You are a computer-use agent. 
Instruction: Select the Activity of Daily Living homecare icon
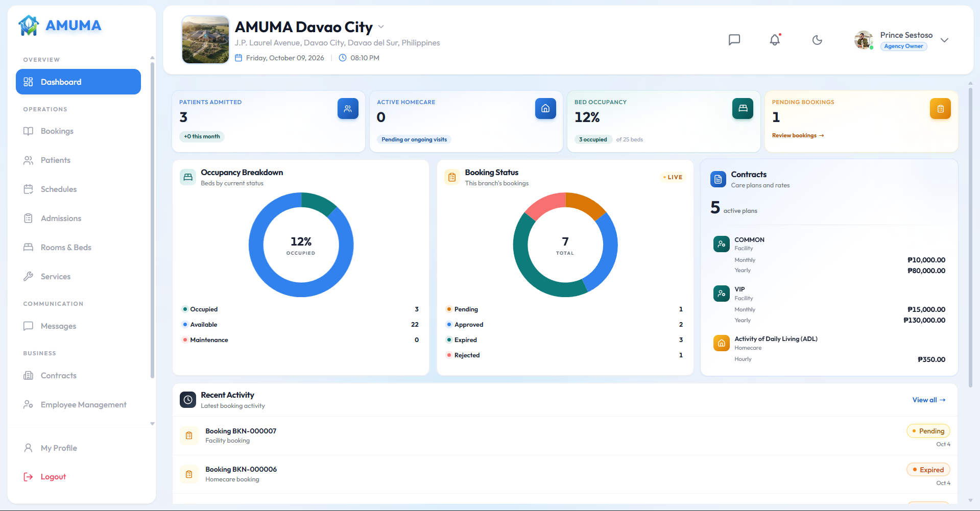pyautogui.click(x=721, y=343)
